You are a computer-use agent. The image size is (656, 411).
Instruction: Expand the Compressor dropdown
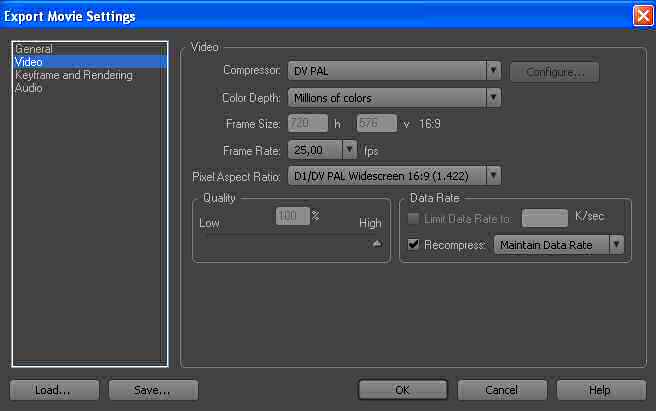pos(493,71)
